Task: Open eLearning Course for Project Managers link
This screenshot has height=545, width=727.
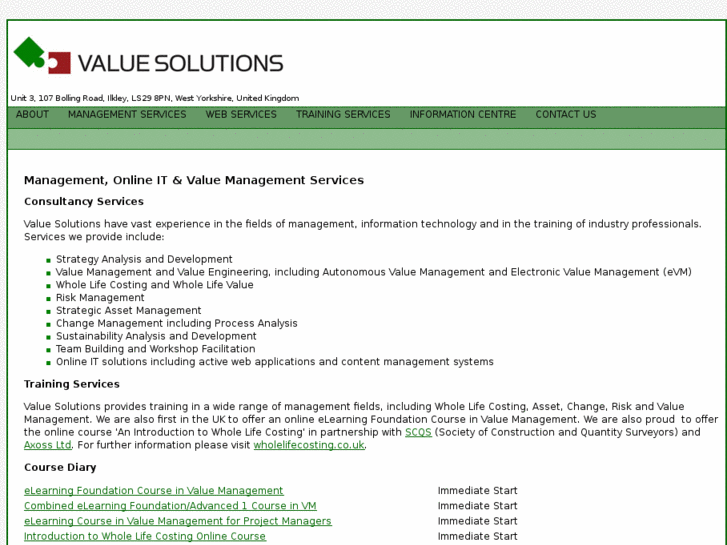Action: [178, 521]
